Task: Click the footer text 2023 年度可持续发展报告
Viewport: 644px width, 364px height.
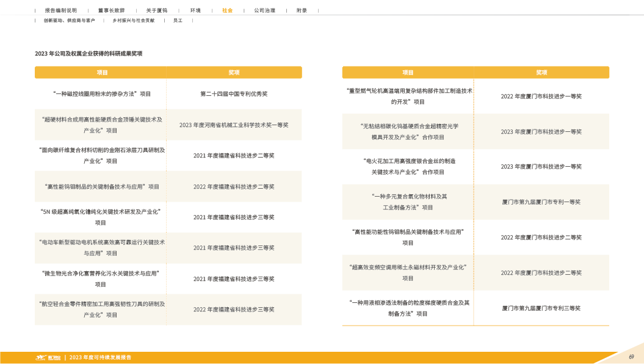Action: pyautogui.click(x=100, y=357)
